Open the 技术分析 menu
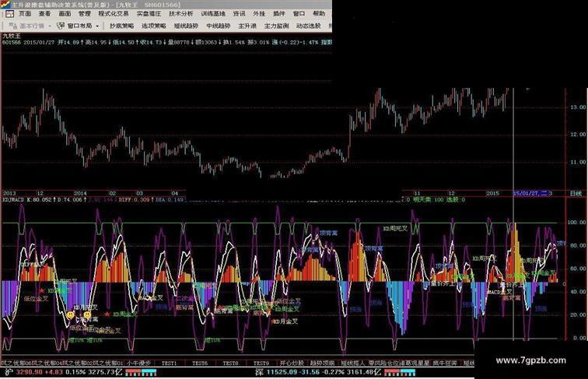Screen dimensions: 588x379 pos(180,14)
